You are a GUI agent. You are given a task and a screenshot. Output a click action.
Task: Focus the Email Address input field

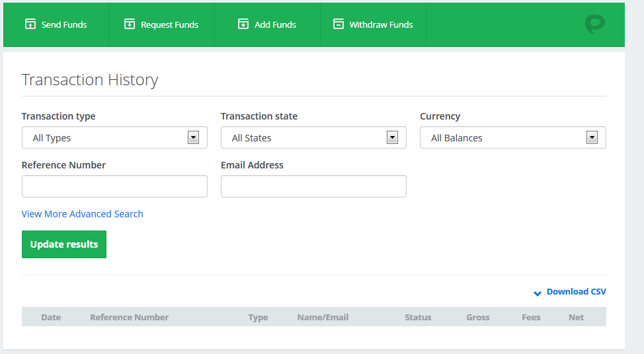313,186
